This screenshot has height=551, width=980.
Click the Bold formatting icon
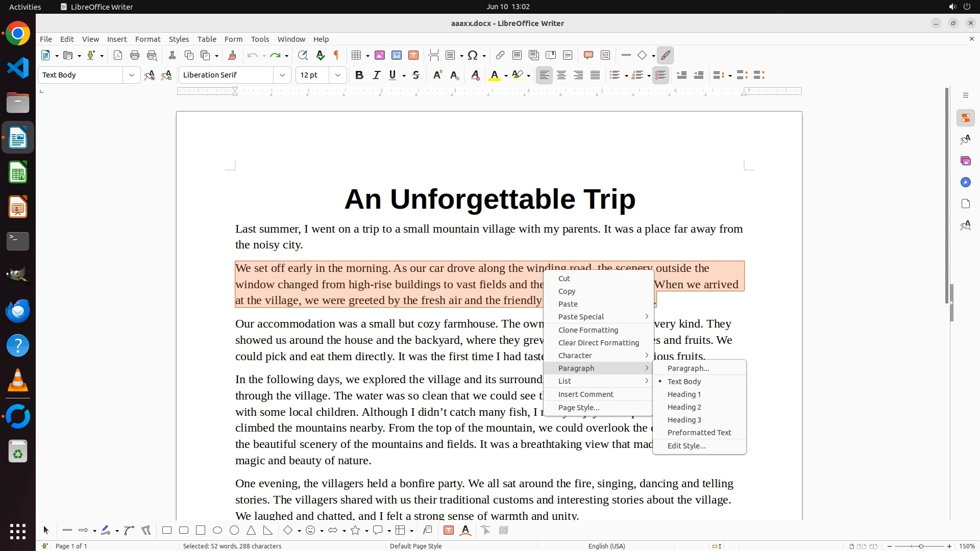359,76
